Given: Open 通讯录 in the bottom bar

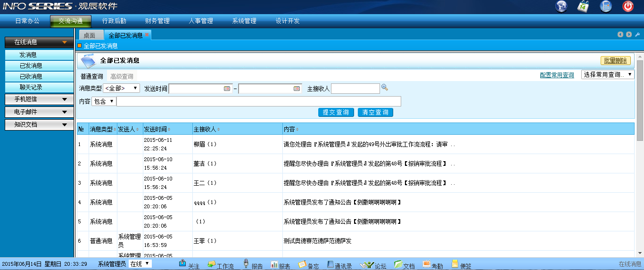Looking at the screenshot, I should [x=339, y=265].
